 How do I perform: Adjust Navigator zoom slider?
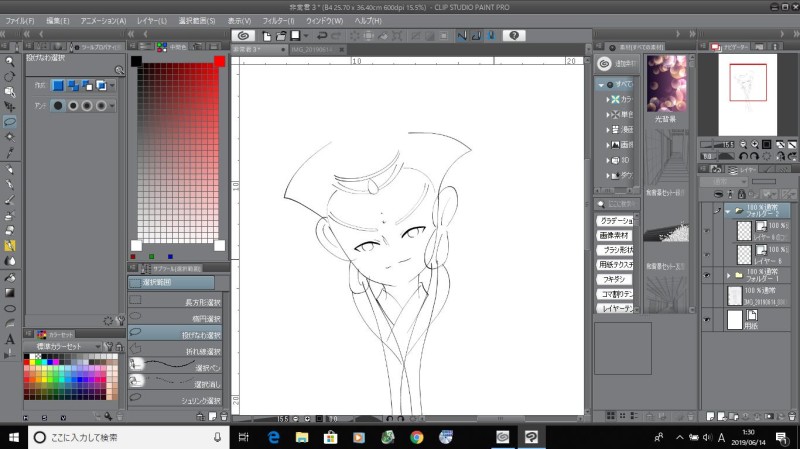(717, 144)
